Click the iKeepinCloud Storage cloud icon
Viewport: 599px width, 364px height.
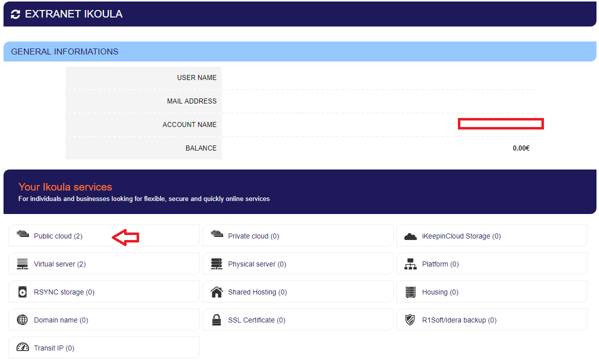(x=410, y=236)
